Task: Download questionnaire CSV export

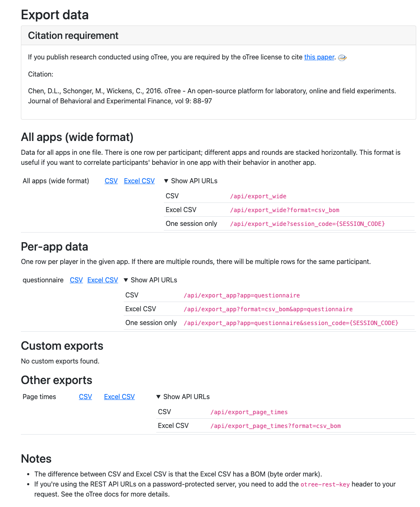Action: click(x=76, y=280)
